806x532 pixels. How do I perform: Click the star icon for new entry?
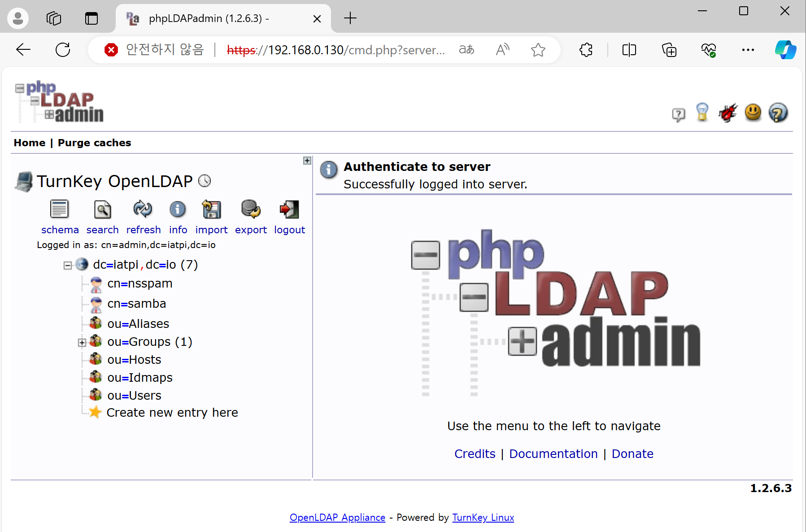[95, 412]
